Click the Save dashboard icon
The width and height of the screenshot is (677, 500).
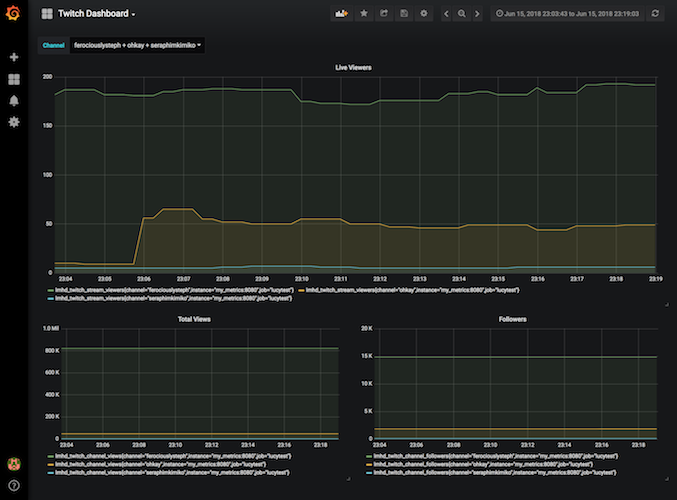coord(404,13)
